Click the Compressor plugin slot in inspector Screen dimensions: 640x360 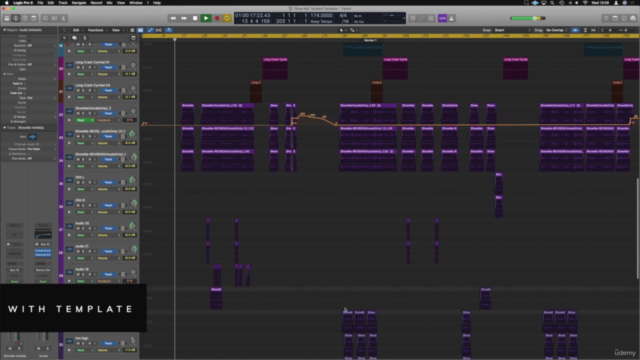tap(43, 250)
